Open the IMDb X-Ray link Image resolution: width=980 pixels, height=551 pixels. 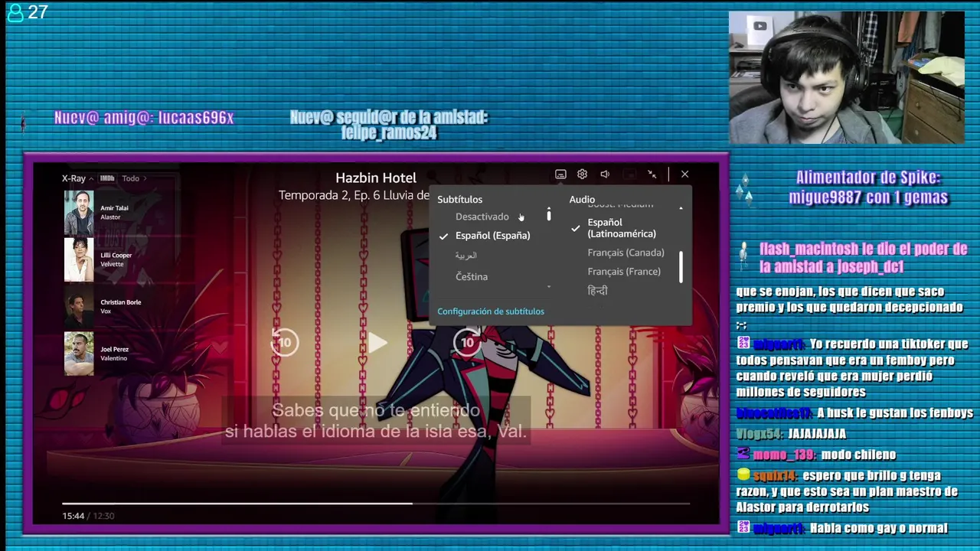[x=107, y=178]
